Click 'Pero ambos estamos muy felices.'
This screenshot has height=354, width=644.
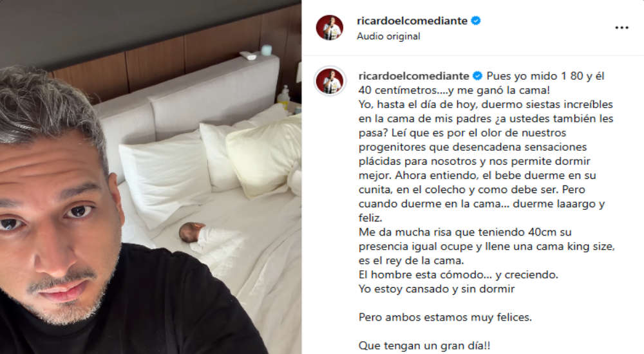click(445, 317)
